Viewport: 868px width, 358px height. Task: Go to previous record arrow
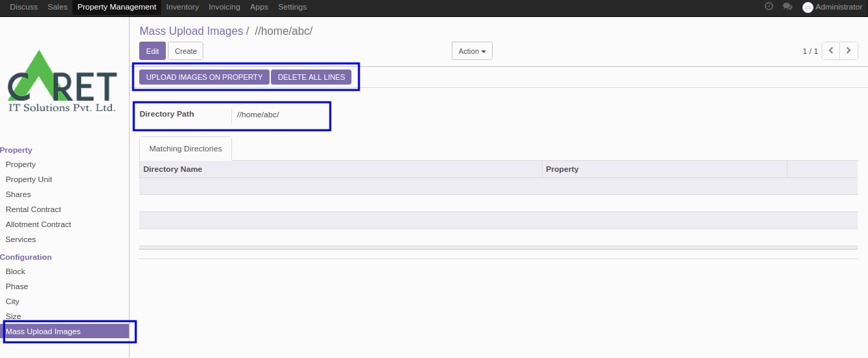tap(830, 51)
